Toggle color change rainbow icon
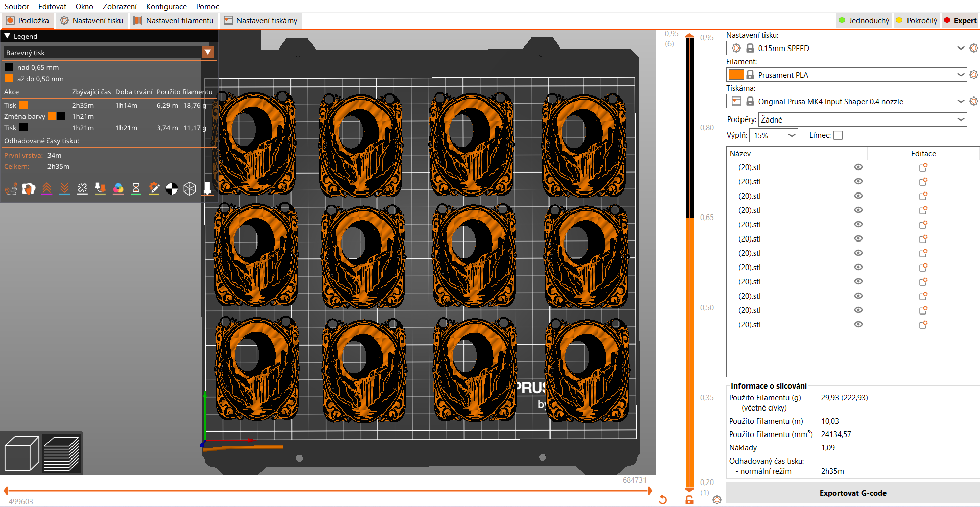980x507 pixels. [x=118, y=189]
